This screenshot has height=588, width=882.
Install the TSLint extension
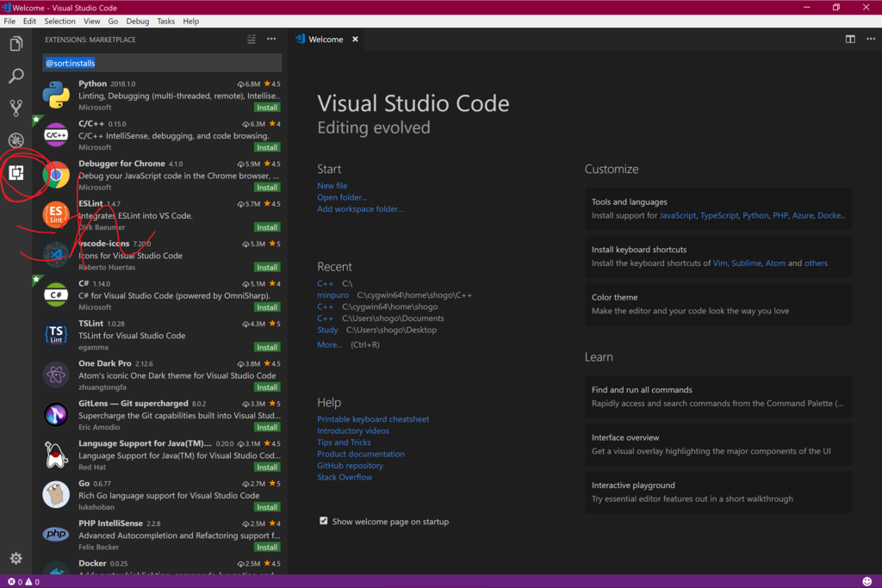(x=267, y=347)
